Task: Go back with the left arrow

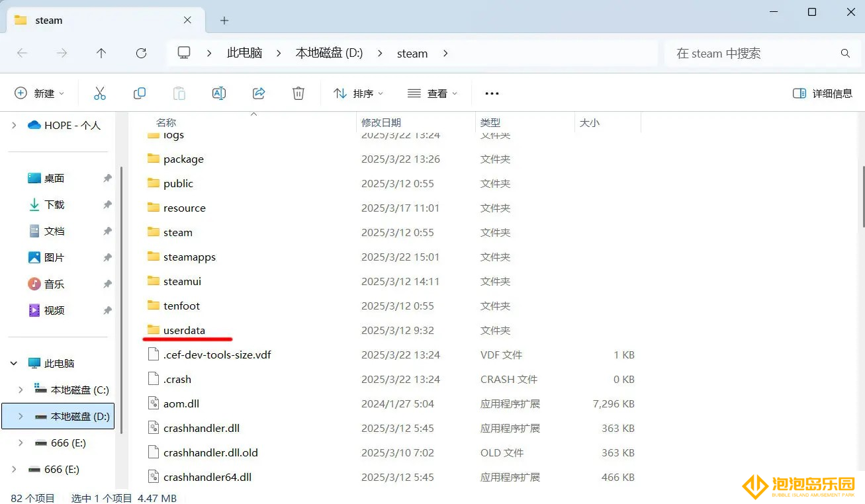Action: pyautogui.click(x=22, y=54)
